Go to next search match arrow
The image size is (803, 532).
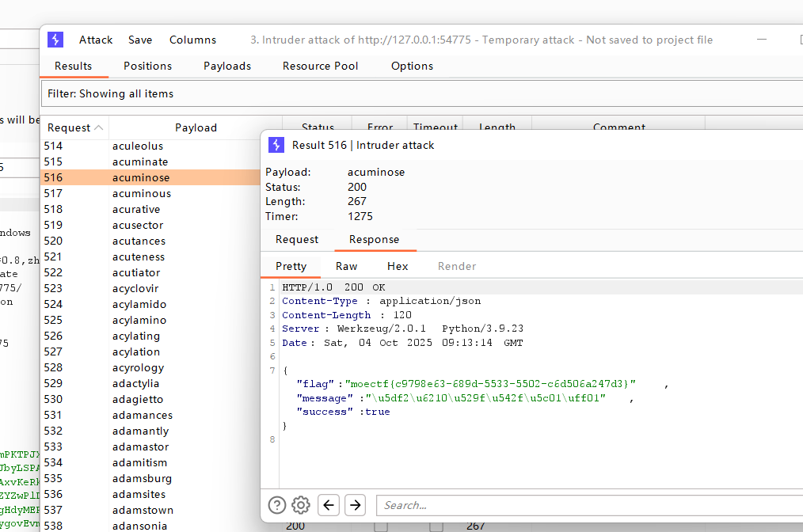click(x=356, y=505)
